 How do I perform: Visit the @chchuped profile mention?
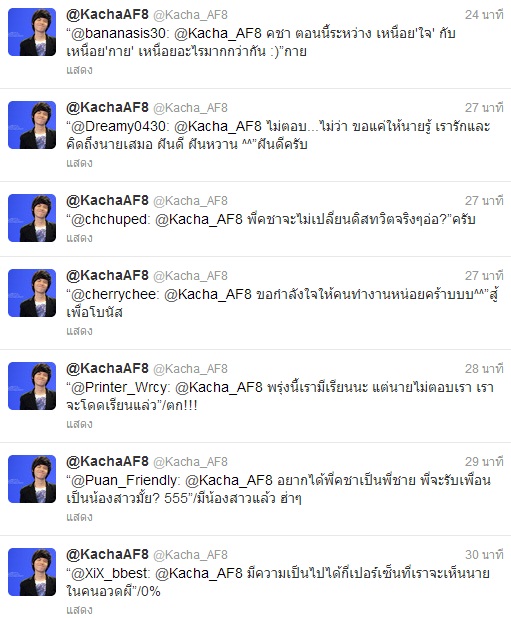[110, 220]
